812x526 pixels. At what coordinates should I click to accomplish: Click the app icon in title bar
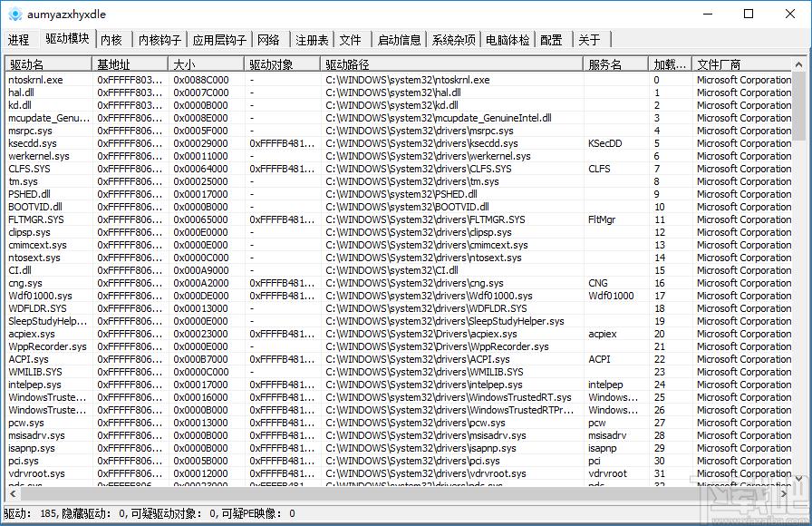(15, 14)
